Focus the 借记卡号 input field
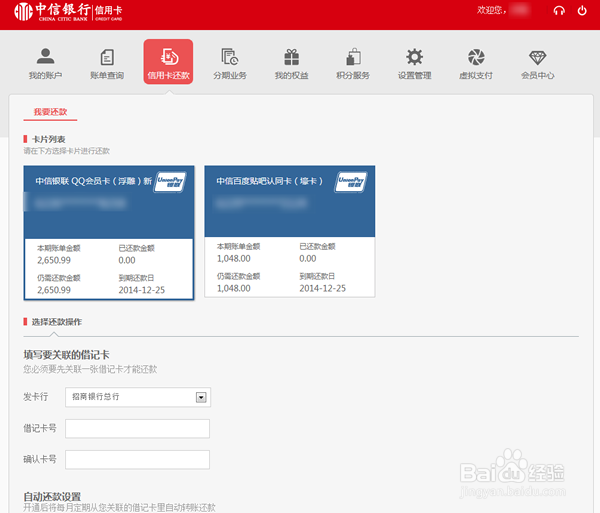The width and height of the screenshot is (600, 513). pyautogui.click(x=137, y=428)
